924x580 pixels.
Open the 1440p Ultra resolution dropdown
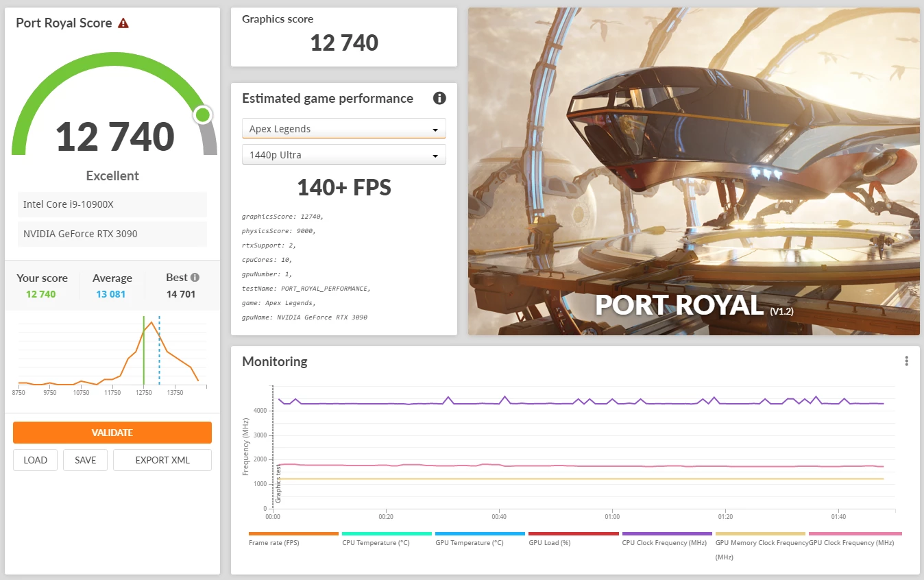[344, 155]
